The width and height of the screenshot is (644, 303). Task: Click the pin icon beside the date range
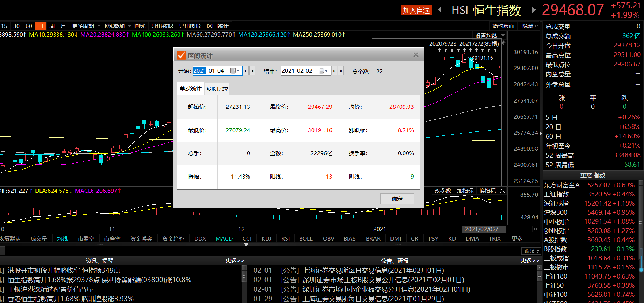tap(503, 43)
